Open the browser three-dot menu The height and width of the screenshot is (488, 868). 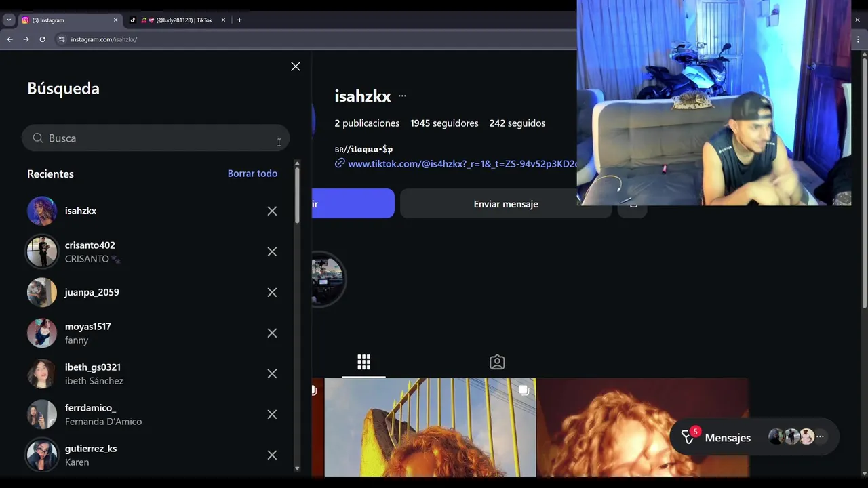click(x=859, y=39)
